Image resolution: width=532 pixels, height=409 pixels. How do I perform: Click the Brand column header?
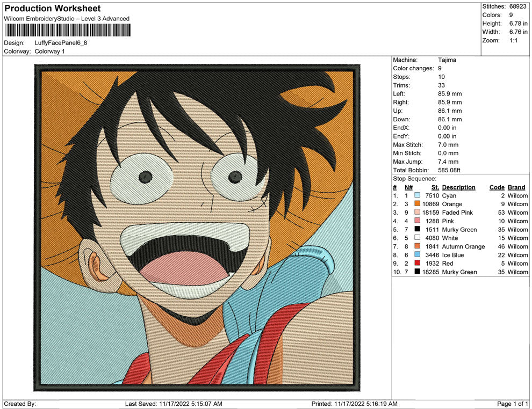516,187
